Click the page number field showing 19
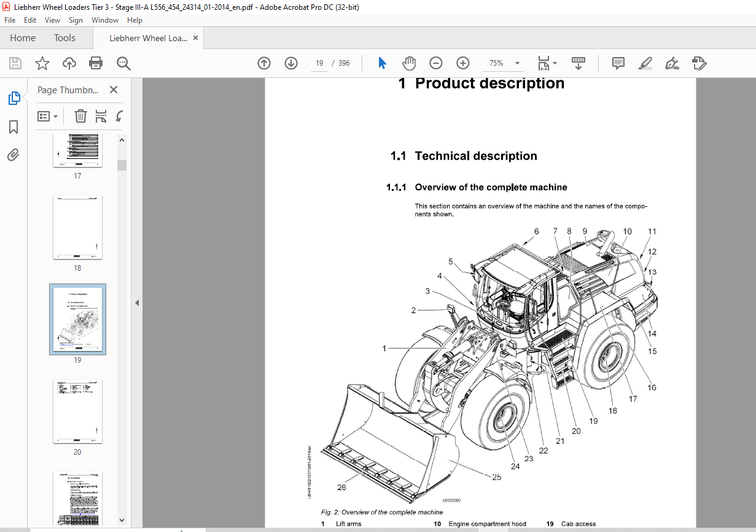Screen dimensions: 756x532 point(319,63)
